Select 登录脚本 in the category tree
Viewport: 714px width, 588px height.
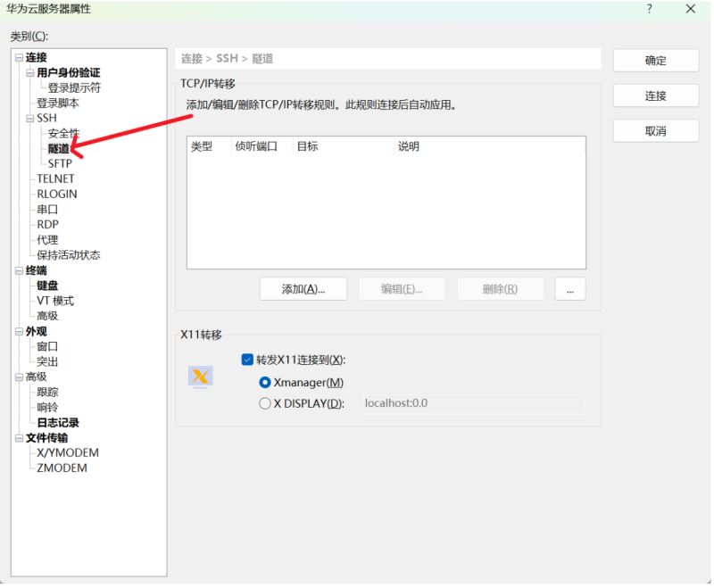[58, 104]
